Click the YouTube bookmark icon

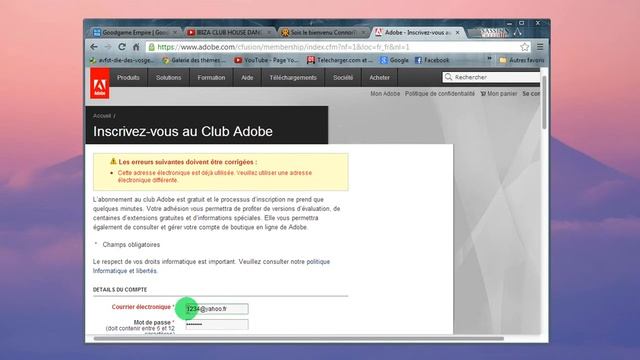coord(238,60)
